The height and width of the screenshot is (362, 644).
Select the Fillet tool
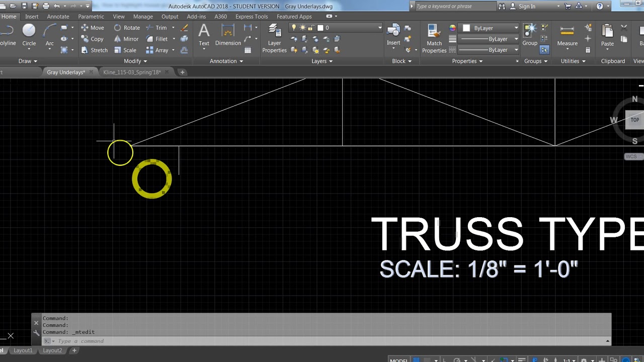(x=157, y=39)
